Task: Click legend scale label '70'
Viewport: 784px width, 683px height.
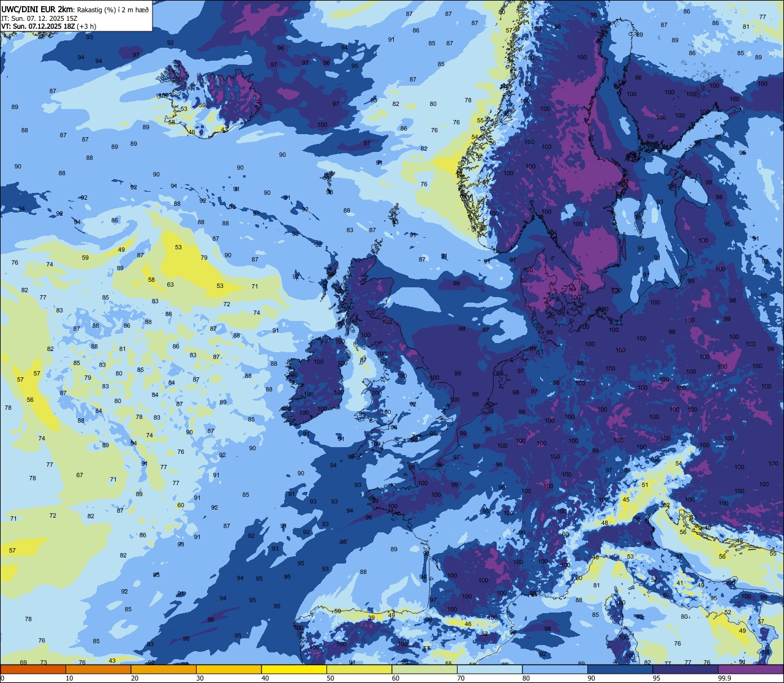Action: point(461,678)
